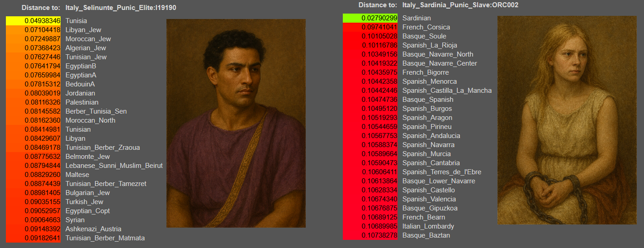Select the Sardinian label

pyautogui.click(x=417, y=18)
